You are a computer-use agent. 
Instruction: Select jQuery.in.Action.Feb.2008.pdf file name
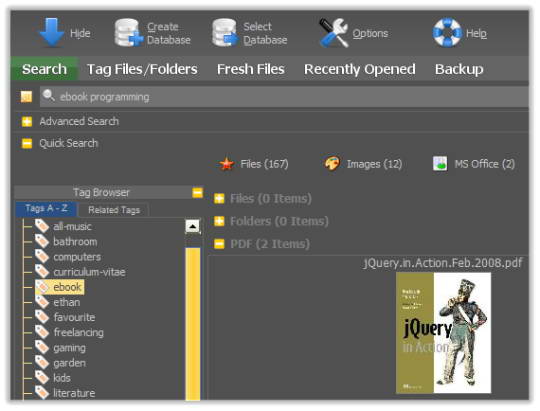tap(443, 263)
